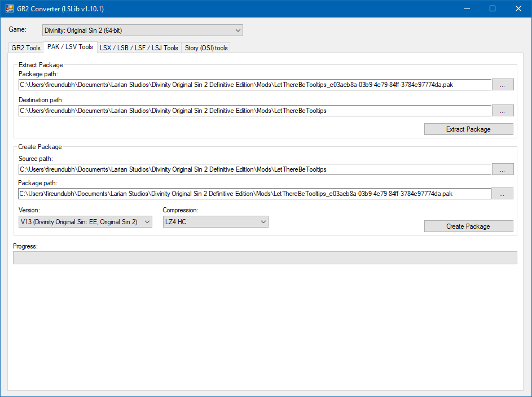Browse for Create Package source path

[502, 169]
